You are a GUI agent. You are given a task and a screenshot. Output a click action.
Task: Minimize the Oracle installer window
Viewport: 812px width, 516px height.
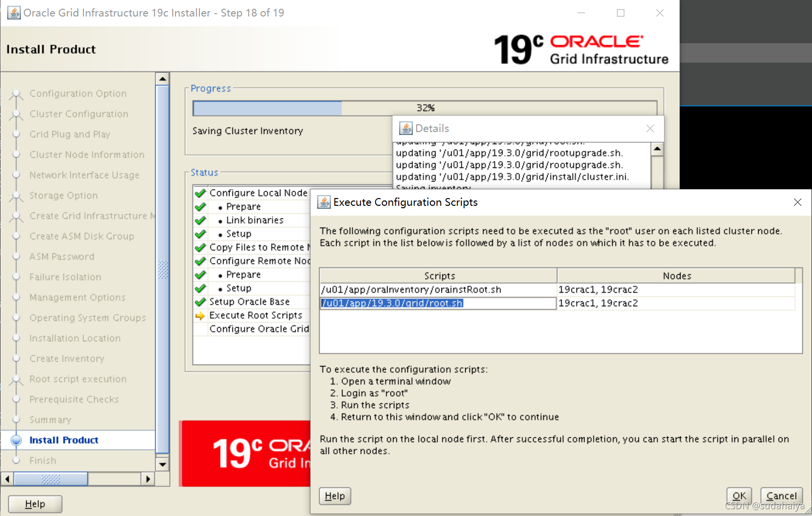tap(581, 13)
